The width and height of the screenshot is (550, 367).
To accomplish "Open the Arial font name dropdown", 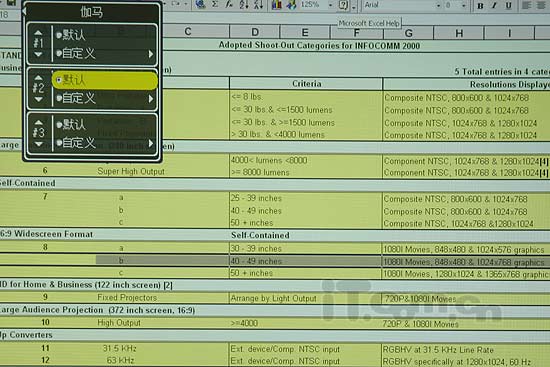I will pyautogui.click(x=438, y=5).
